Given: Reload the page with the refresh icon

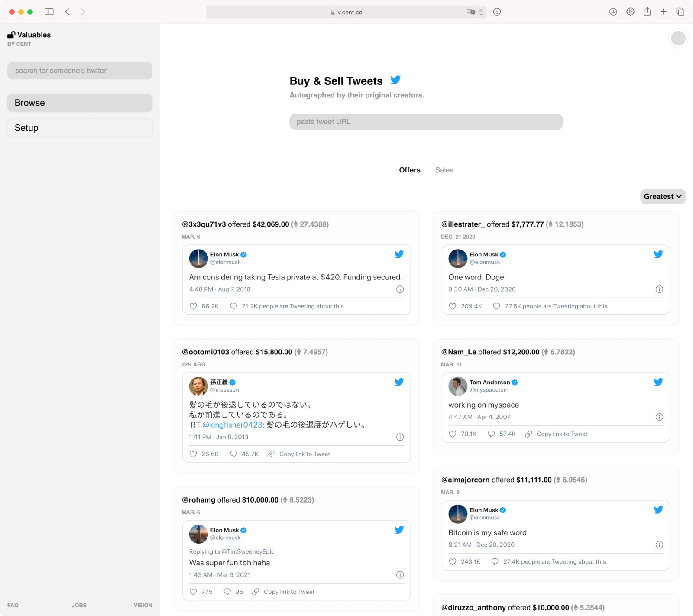Looking at the screenshot, I should [x=481, y=12].
